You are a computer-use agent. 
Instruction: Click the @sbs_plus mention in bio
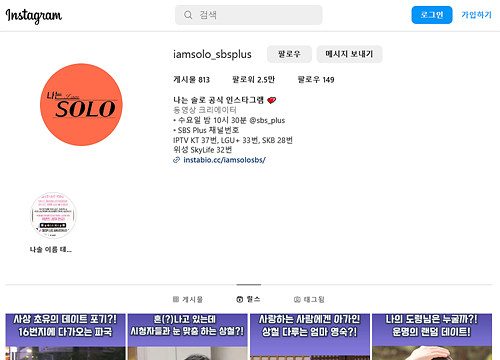point(267,120)
